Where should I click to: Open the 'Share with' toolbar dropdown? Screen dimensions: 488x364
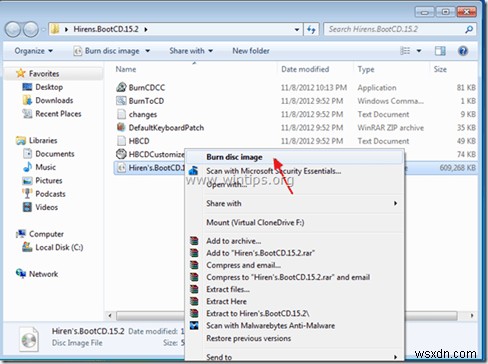(x=191, y=51)
